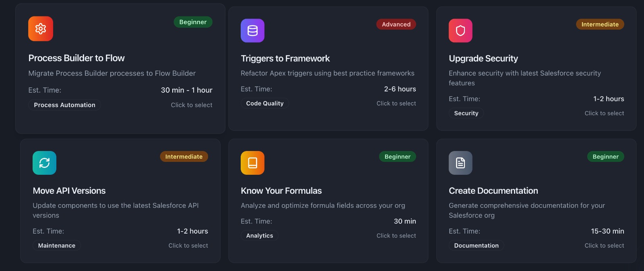
Task: Click the teal refresh icon for Move API Versions
Action: [44, 163]
